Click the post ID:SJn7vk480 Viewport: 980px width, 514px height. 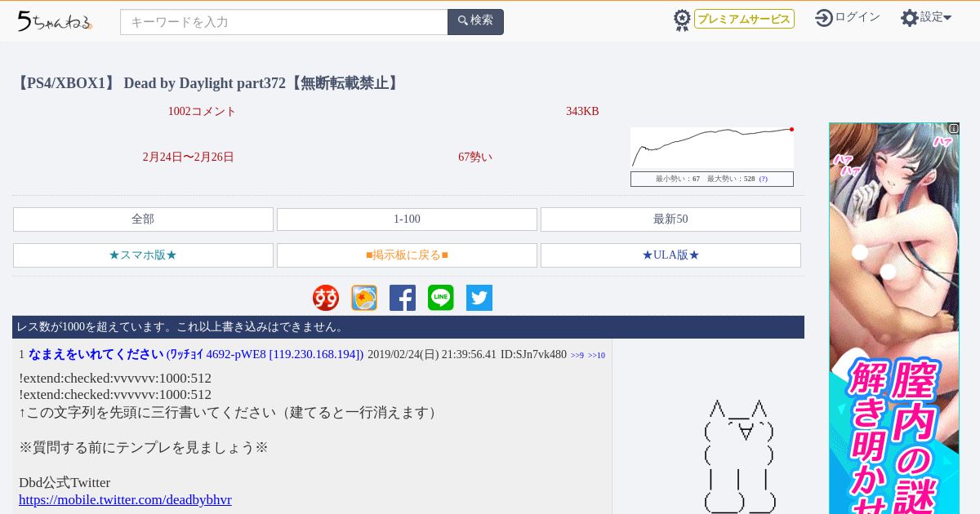(533, 355)
